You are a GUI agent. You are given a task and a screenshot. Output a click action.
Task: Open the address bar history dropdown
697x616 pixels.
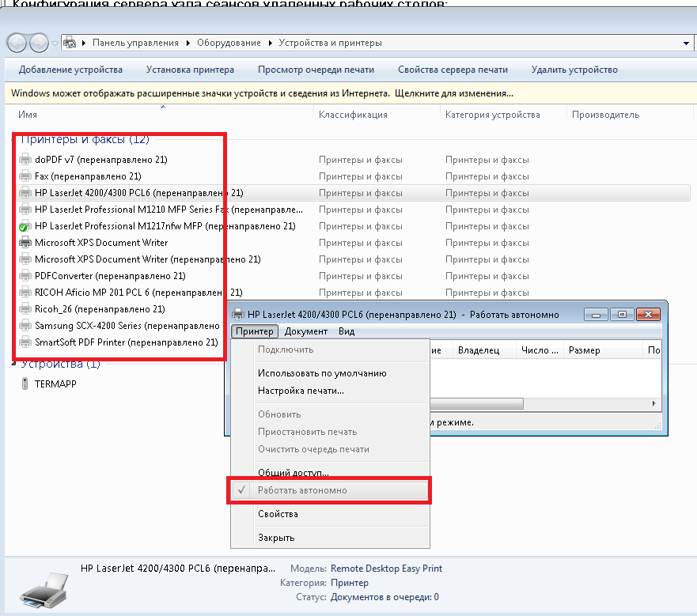tap(687, 43)
